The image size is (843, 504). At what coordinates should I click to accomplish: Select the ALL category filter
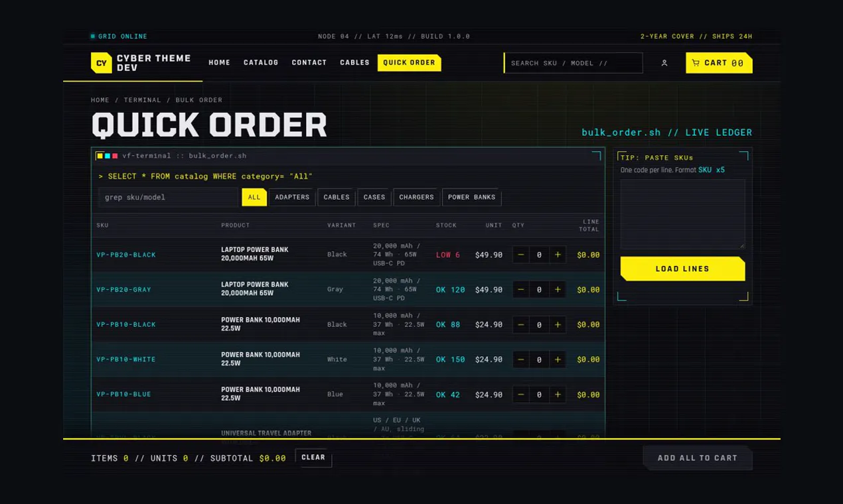click(x=254, y=197)
